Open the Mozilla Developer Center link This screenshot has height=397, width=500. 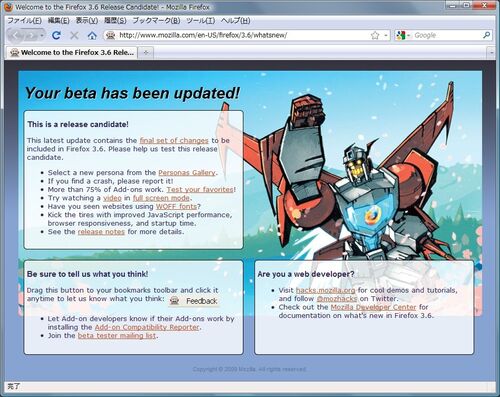pyautogui.click(x=373, y=307)
